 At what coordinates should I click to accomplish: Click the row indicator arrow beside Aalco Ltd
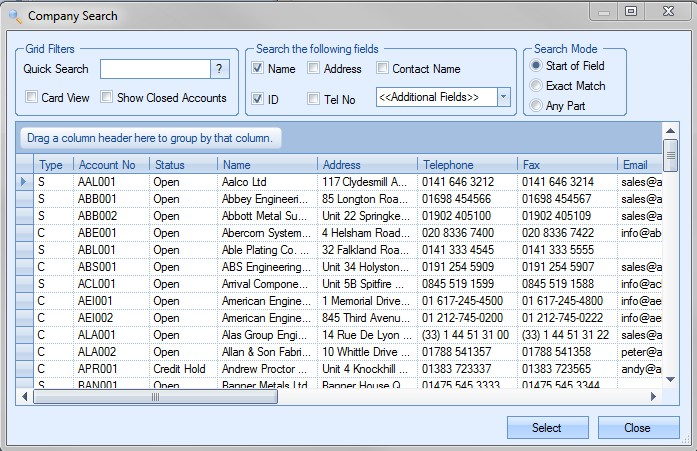24,182
